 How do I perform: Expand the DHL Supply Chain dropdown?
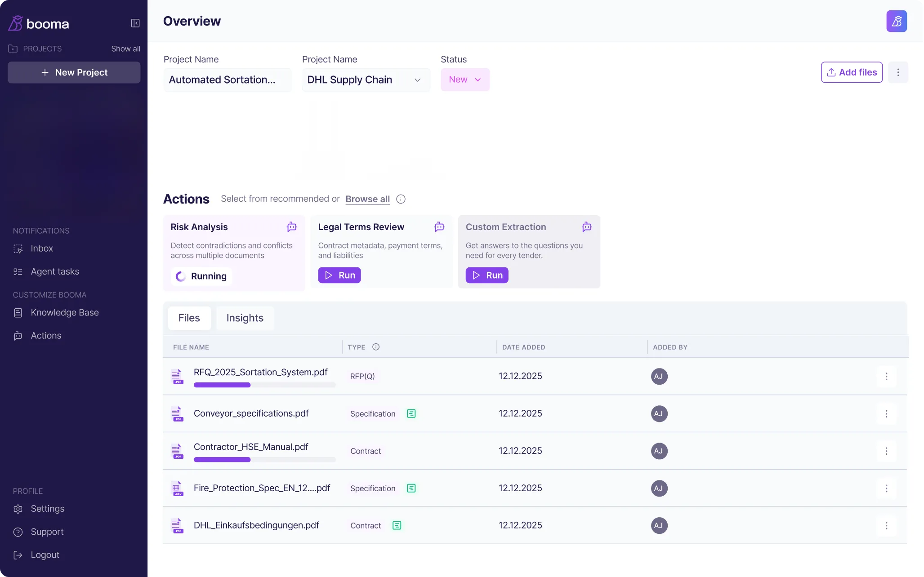point(366,80)
